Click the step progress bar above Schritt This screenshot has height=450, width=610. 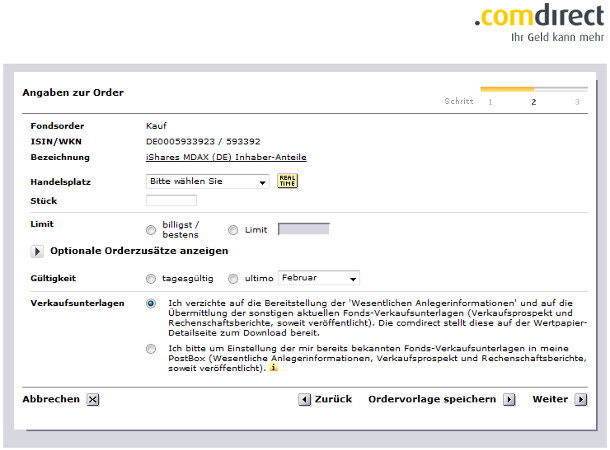[x=531, y=89]
